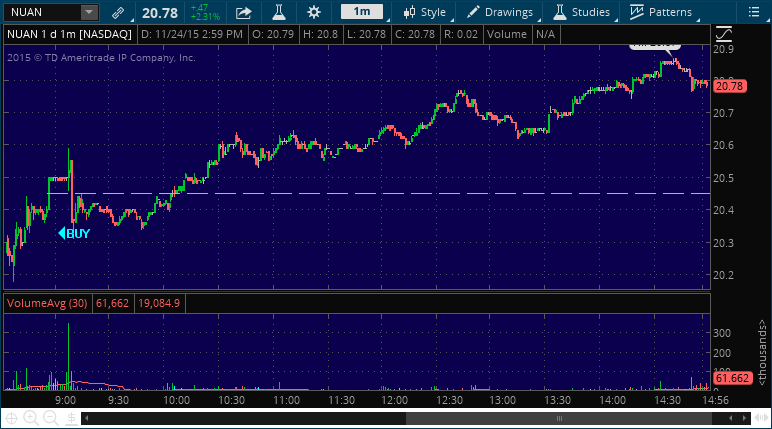The width and height of the screenshot is (772, 429).
Task: Click the 20.78 last price bubble
Action: pyautogui.click(x=729, y=86)
